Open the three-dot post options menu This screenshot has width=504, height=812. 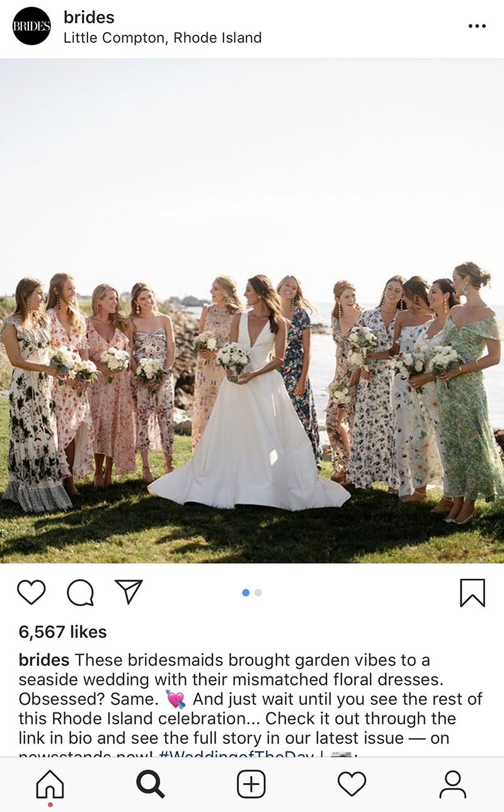[477, 26]
